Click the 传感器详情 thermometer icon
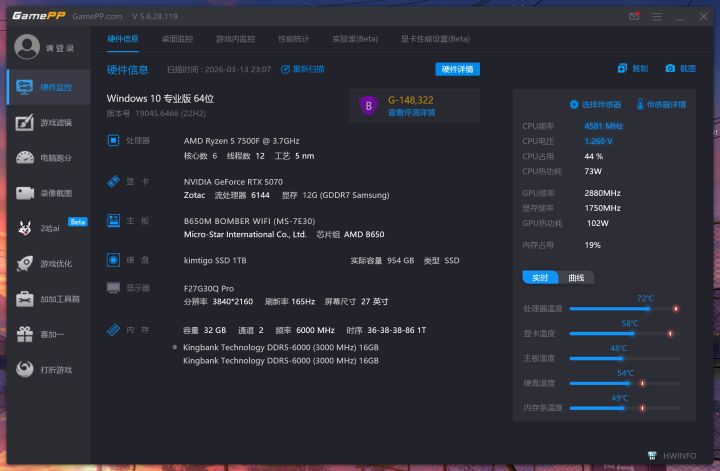 point(640,104)
